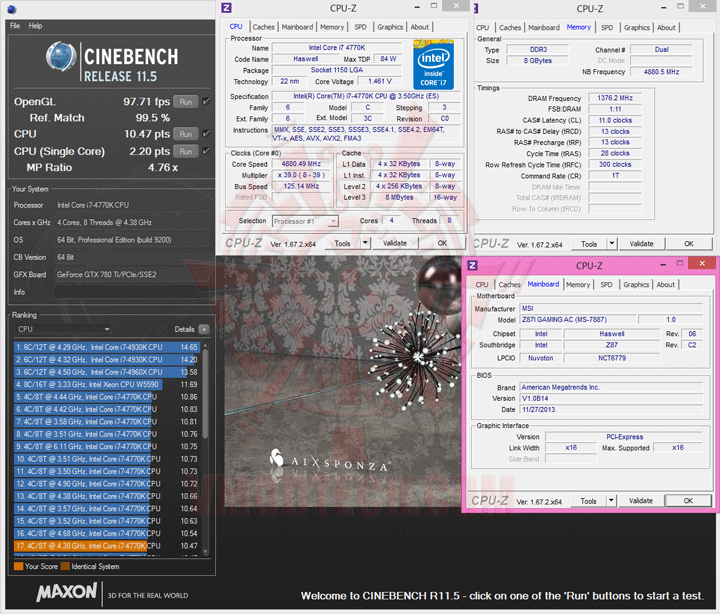This screenshot has width=720, height=614.
Task: Select ranking entry 9 at 6.11 GHz
Action: pyautogui.click(x=107, y=446)
